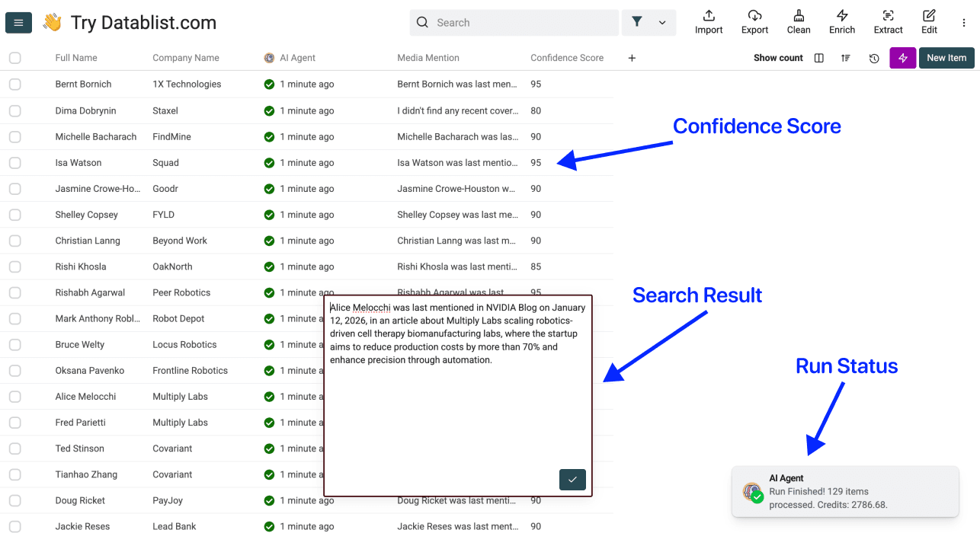
Task: Sort rows using the sort icon
Action: click(x=846, y=58)
